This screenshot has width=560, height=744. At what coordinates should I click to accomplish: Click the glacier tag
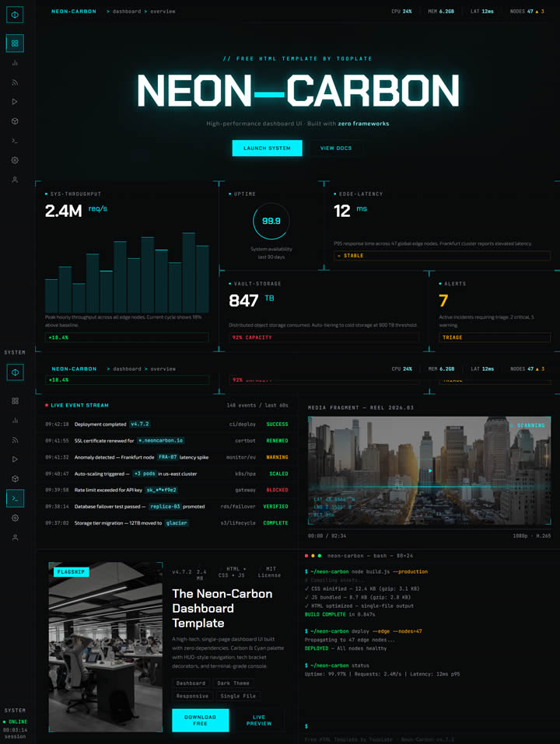[x=177, y=523]
